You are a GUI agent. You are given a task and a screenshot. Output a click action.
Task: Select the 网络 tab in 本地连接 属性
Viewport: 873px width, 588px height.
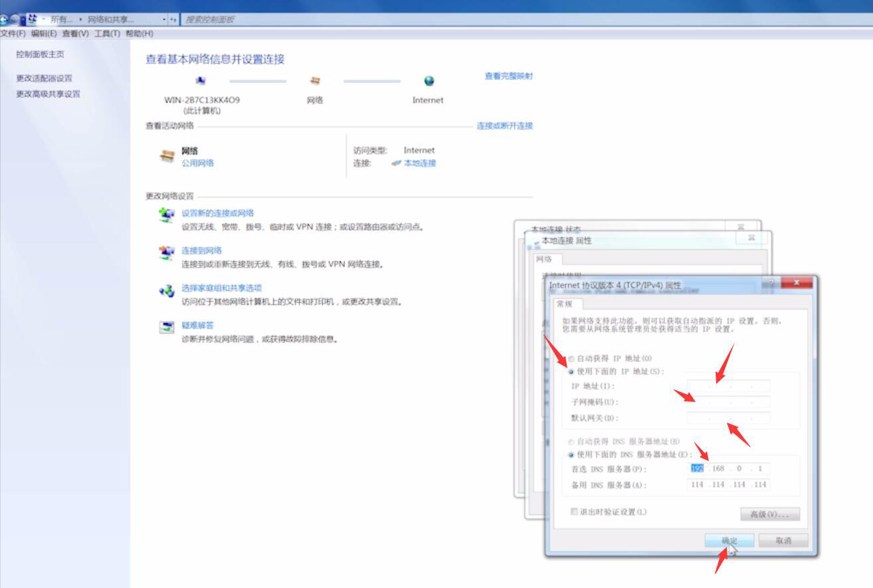[x=548, y=259]
